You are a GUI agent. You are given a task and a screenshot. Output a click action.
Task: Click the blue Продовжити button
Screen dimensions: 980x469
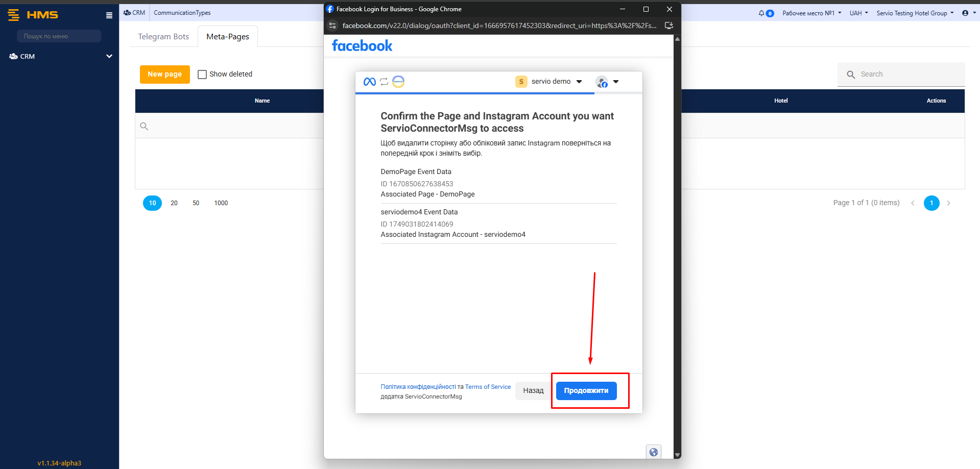tap(586, 391)
